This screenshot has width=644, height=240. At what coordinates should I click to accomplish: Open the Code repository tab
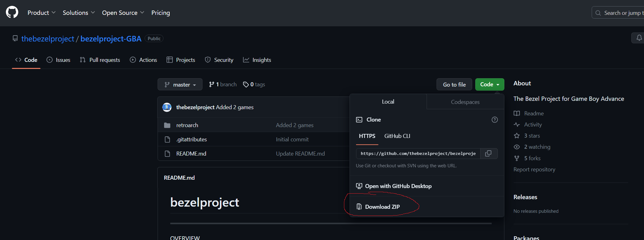click(26, 60)
